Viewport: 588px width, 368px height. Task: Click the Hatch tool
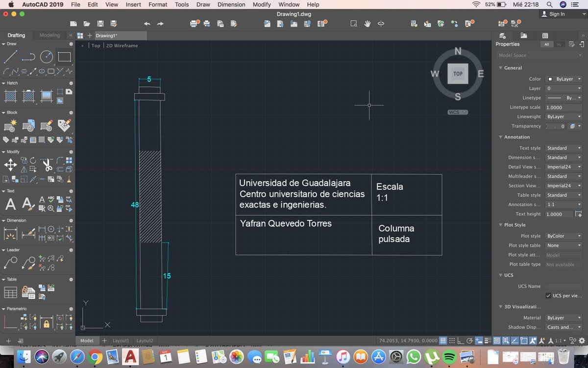pyautogui.click(x=10, y=96)
